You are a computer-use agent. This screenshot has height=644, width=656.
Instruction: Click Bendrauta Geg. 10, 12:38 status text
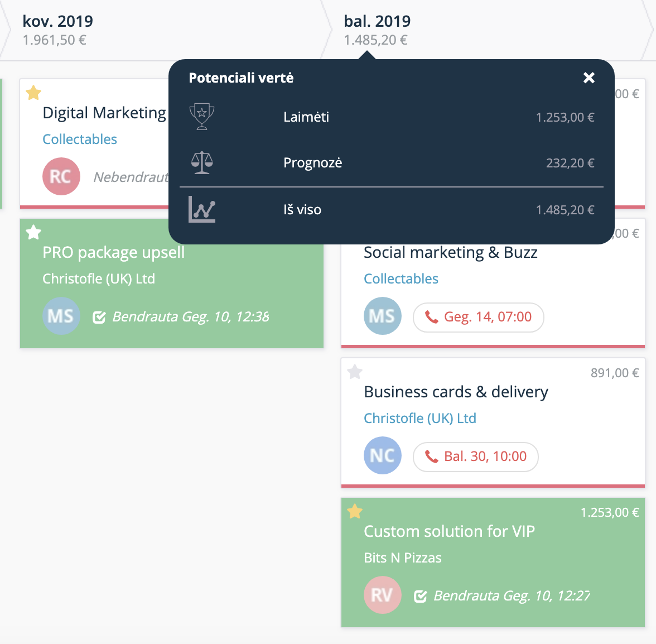190,317
